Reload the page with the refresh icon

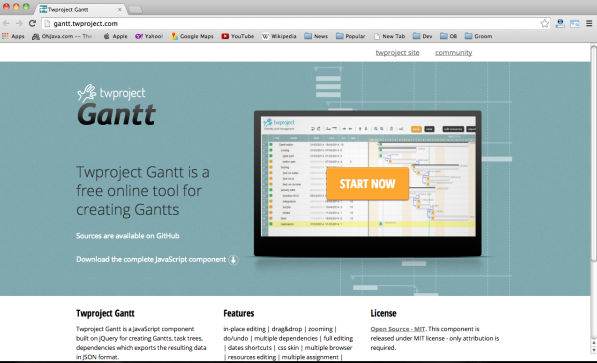pos(32,24)
